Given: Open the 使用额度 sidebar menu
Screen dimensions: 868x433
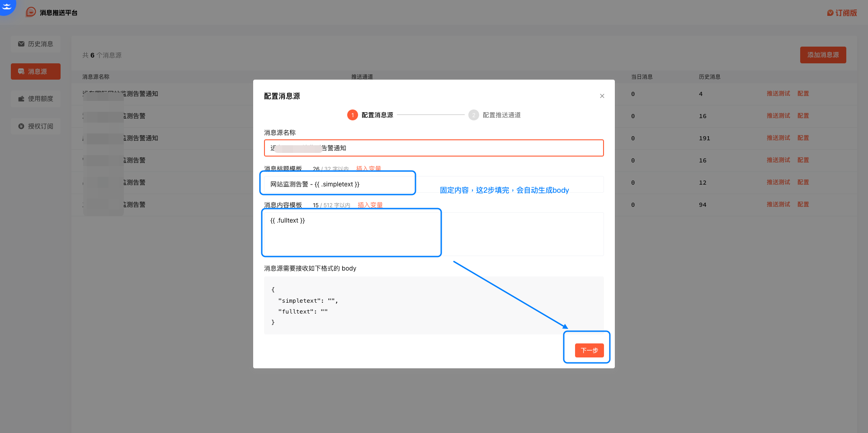Looking at the screenshot, I should click(36, 99).
